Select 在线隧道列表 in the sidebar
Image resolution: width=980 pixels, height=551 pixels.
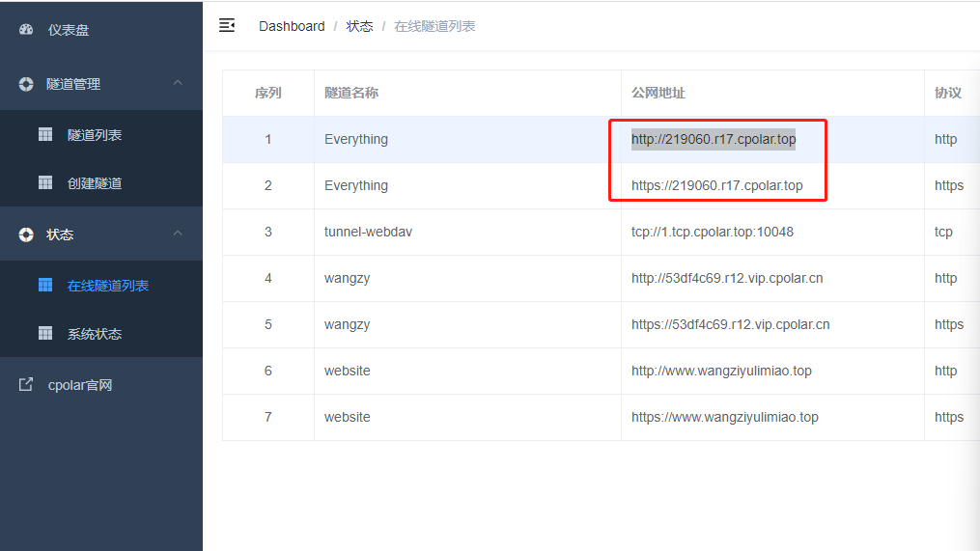coord(101,286)
